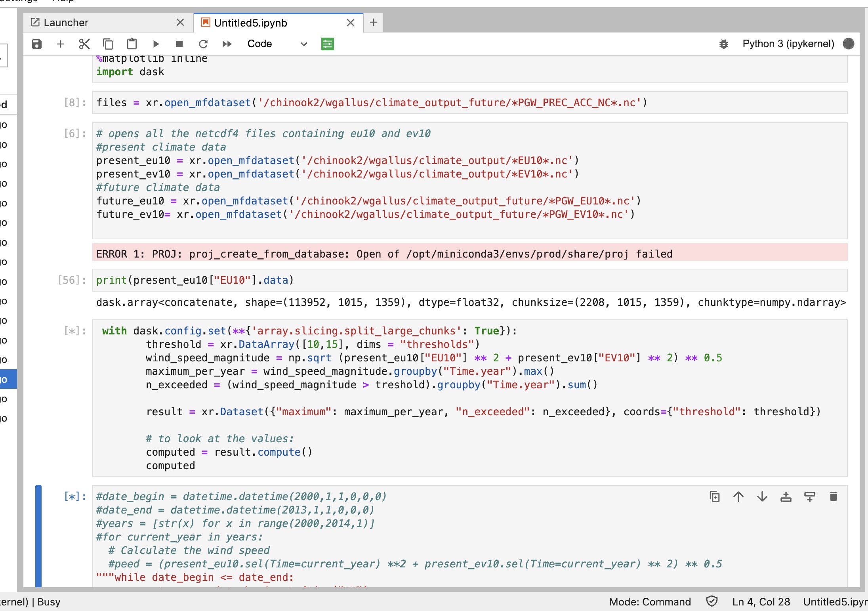
Task: Click the [8]: cell prompt
Action: 75,103
